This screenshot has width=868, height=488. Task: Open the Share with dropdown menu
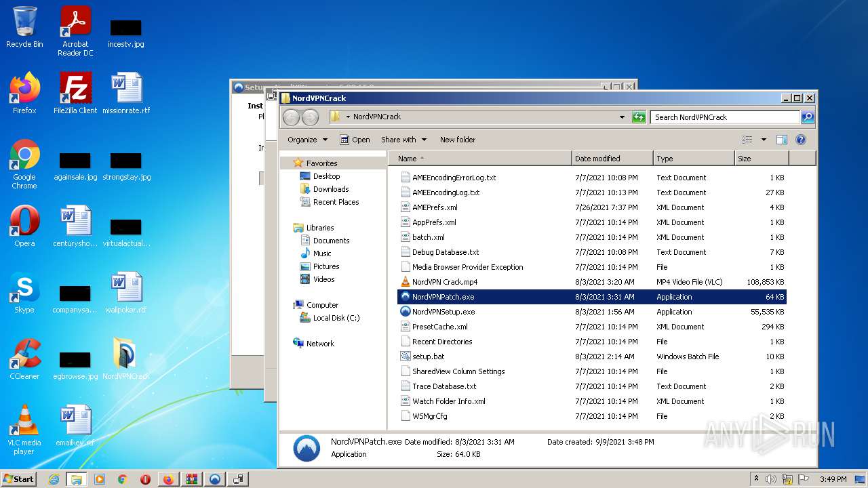tap(403, 140)
